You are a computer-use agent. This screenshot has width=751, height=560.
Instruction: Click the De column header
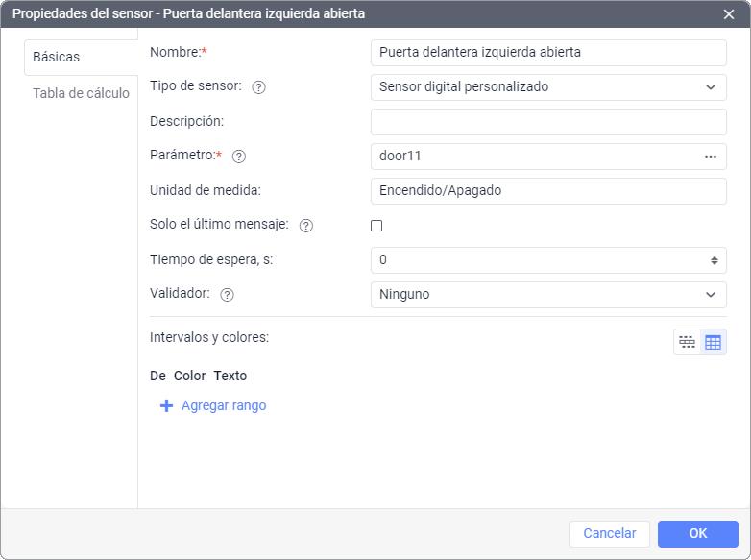click(158, 376)
